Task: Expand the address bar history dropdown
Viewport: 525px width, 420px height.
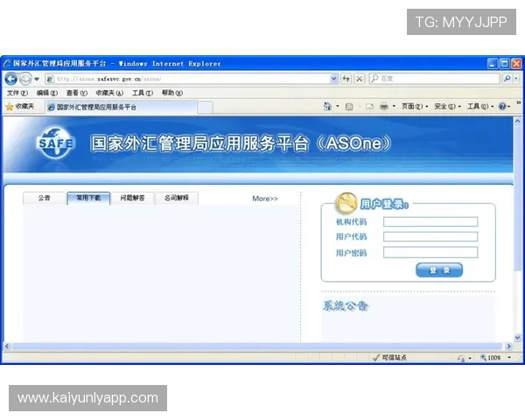Action: point(334,79)
